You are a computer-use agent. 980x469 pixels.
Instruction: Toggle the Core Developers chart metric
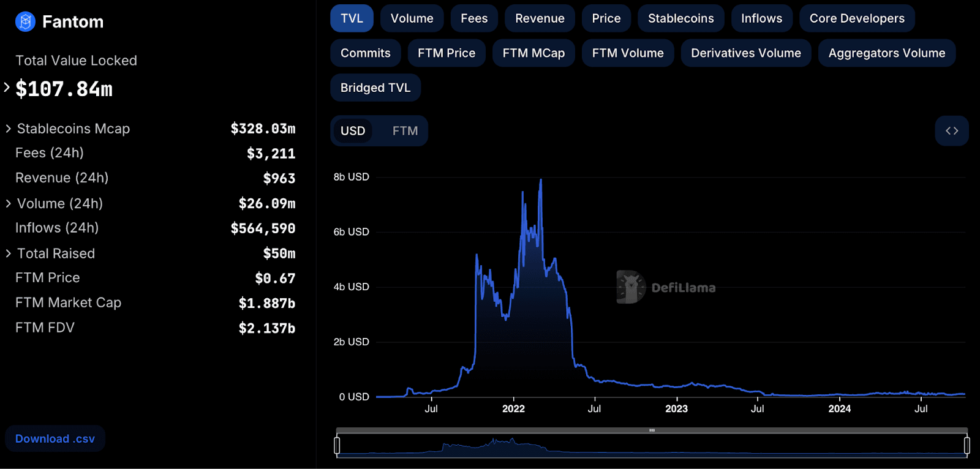[857, 18]
